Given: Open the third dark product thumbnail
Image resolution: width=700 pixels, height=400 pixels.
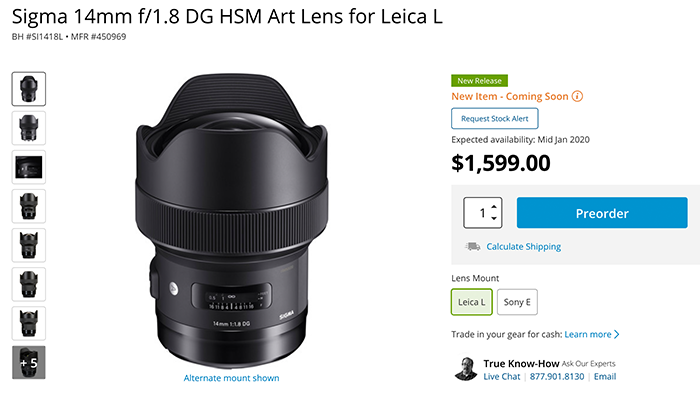Looking at the screenshot, I should (28, 166).
